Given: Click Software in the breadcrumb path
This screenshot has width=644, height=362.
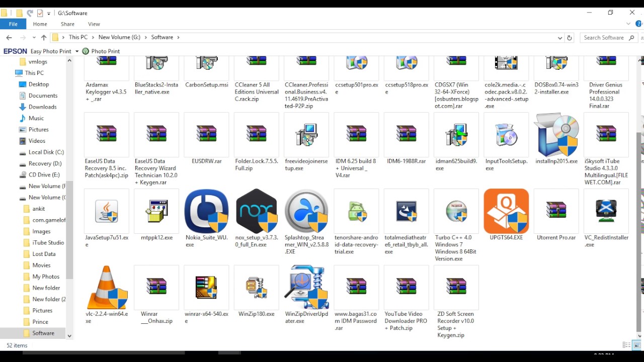Looking at the screenshot, I should (x=162, y=37).
